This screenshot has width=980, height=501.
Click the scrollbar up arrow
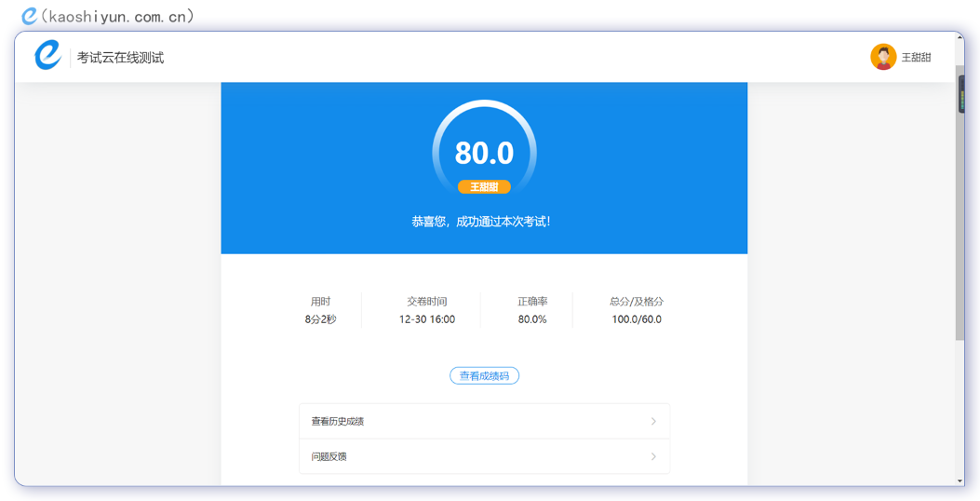[960, 37]
